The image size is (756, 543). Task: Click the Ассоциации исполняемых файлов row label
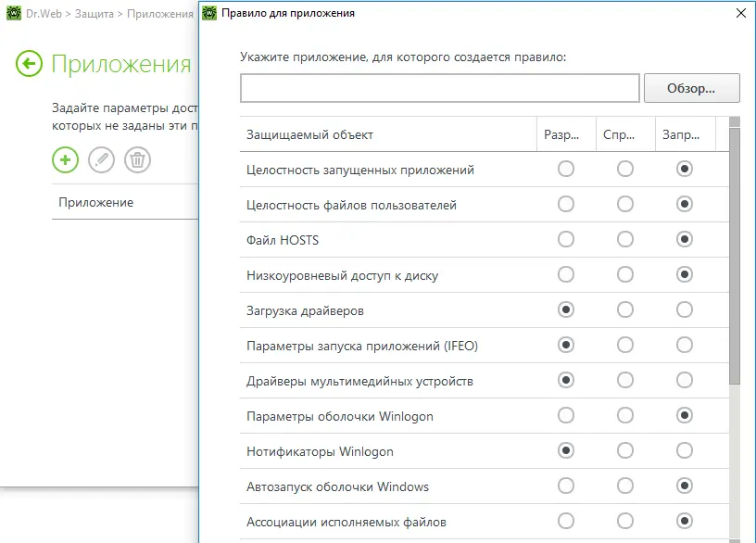(346, 522)
